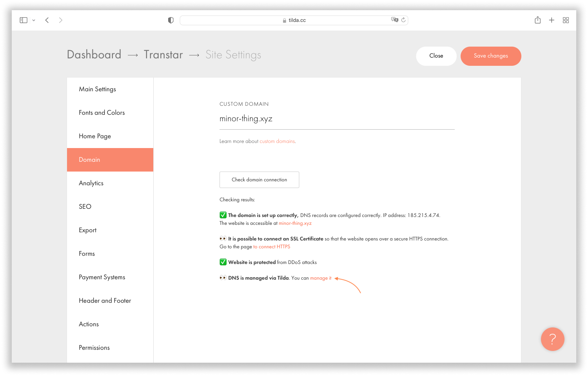Save changes to site settings
The width and height of the screenshot is (588, 376).
[491, 56]
